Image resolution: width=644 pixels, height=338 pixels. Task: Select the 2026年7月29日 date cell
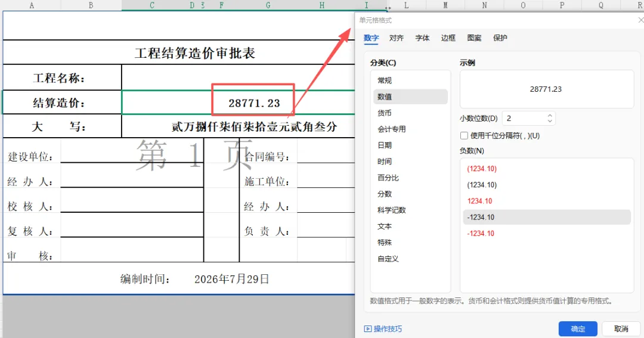click(x=231, y=279)
